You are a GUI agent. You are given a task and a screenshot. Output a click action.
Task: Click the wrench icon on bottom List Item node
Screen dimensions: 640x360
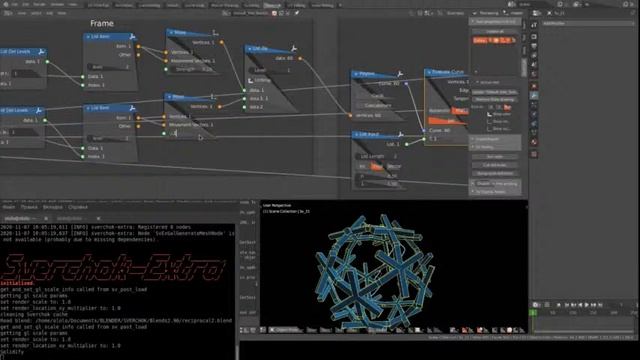coord(132,108)
